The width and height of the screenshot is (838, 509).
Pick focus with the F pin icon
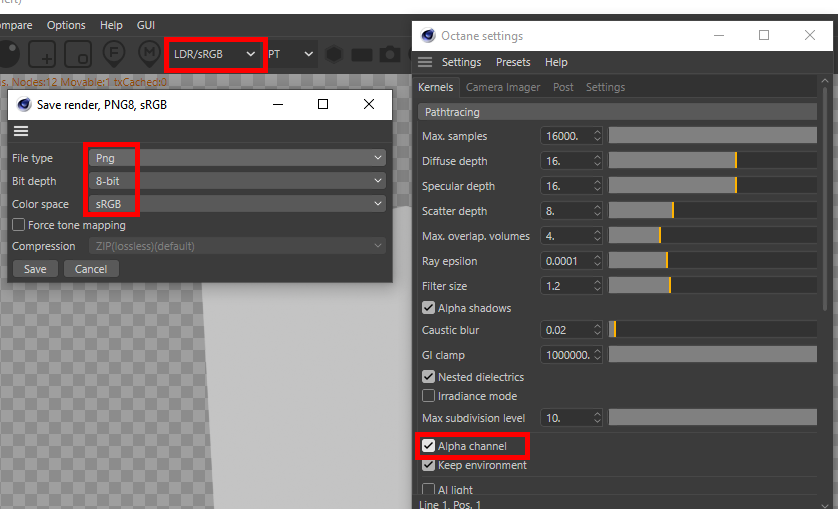pyautogui.click(x=114, y=54)
